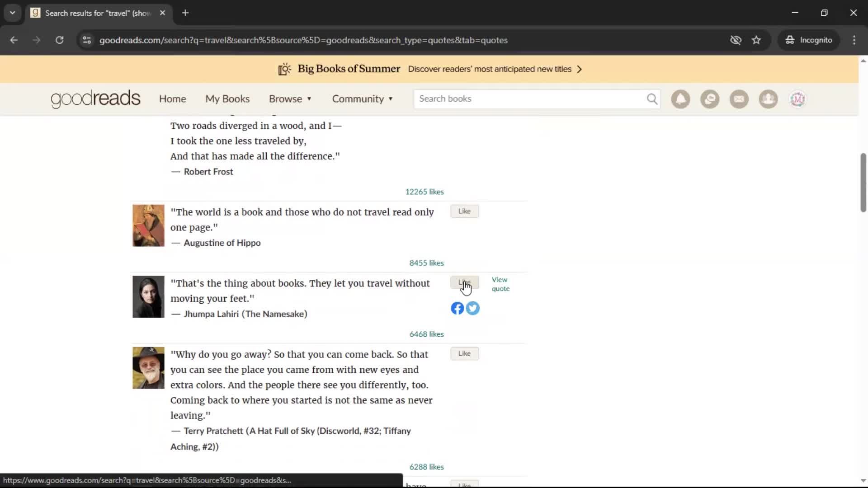Click the Search books input field

pos(531,99)
